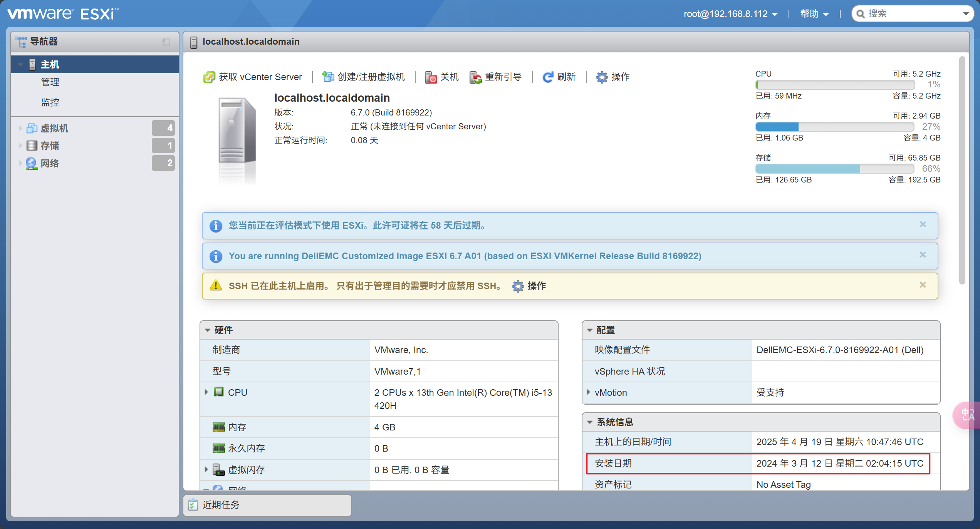Close the DellEMC customized image notice
The image size is (980, 529).
pyautogui.click(x=923, y=255)
